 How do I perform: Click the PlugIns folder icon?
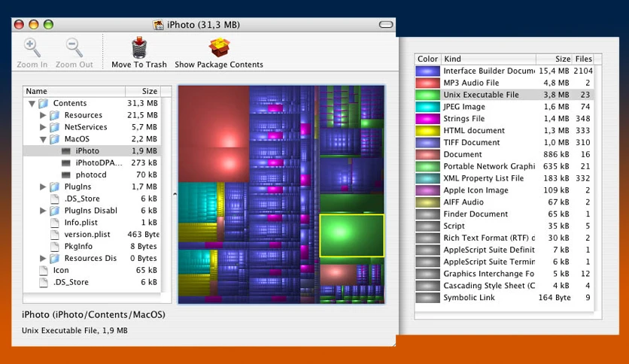click(55, 187)
